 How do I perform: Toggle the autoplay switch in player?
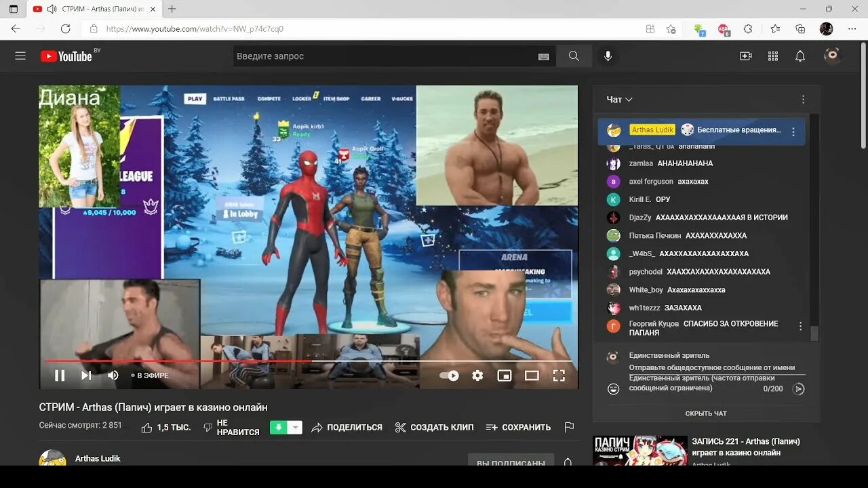pyautogui.click(x=449, y=375)
